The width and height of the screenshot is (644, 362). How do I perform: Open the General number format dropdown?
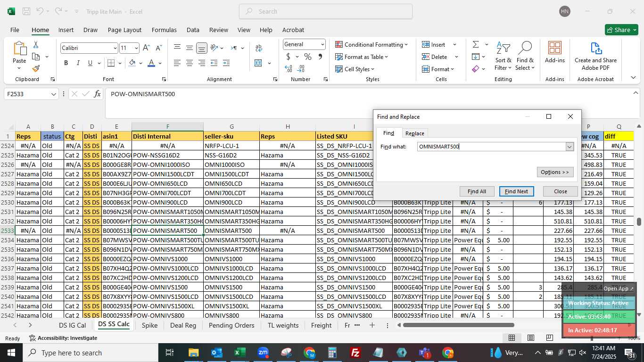(322, 44)
